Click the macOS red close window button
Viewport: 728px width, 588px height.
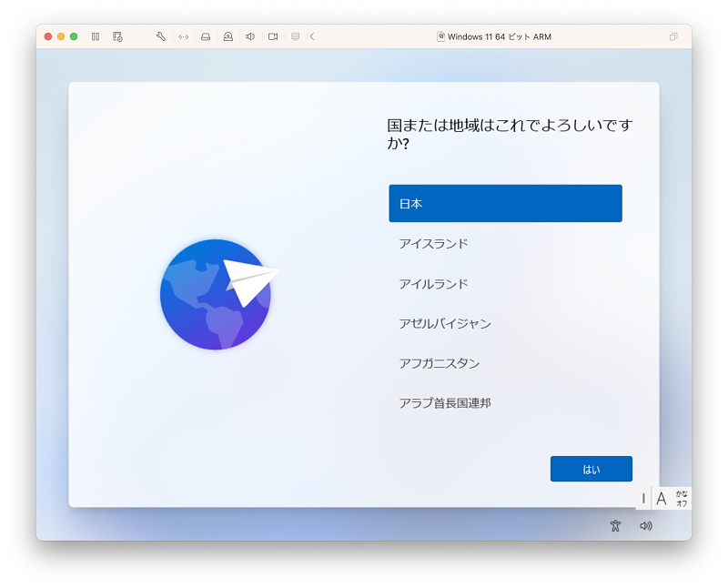tap(48, 36)
